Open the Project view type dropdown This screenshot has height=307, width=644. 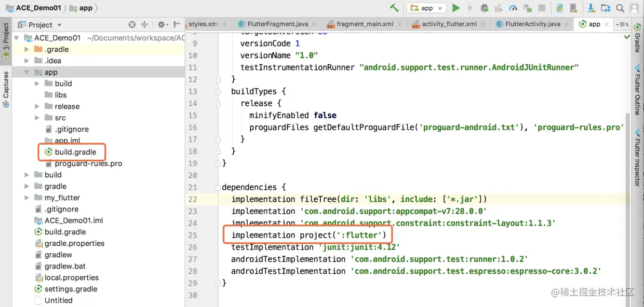point(39,24)
